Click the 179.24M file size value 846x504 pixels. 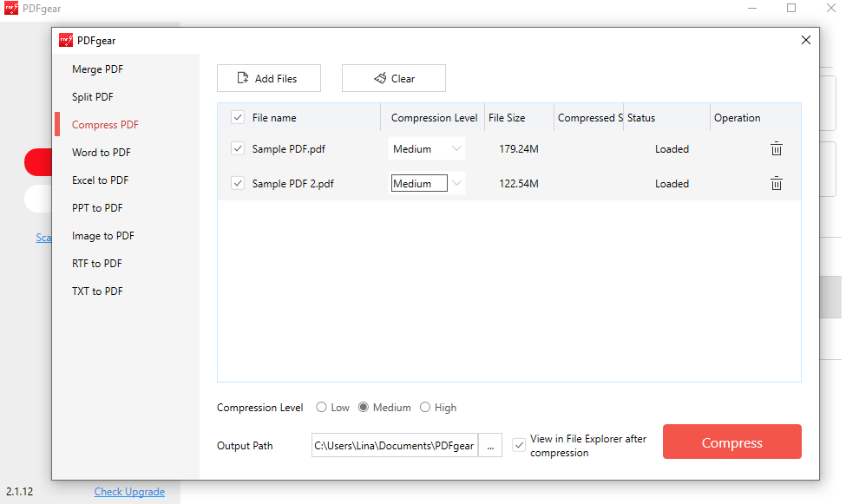pos(519,149)
